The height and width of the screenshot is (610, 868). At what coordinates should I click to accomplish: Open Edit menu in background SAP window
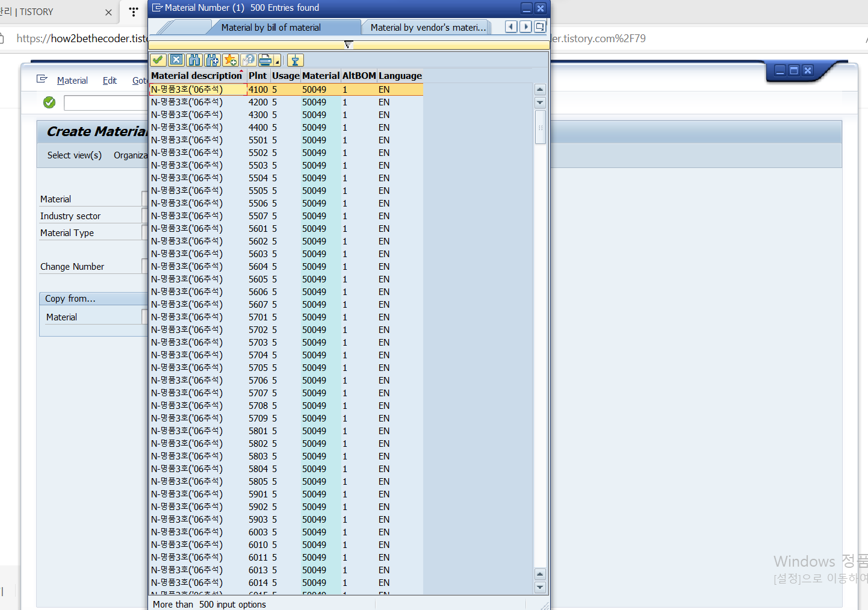pyautogui.click(x=110, y=81)
